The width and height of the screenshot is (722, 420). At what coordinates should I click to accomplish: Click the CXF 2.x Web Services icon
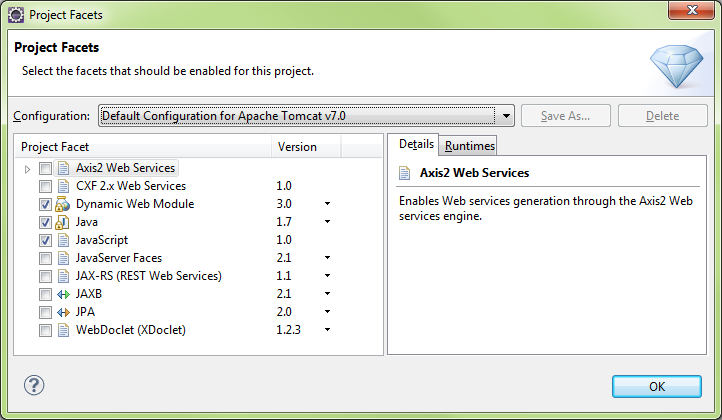63,186
